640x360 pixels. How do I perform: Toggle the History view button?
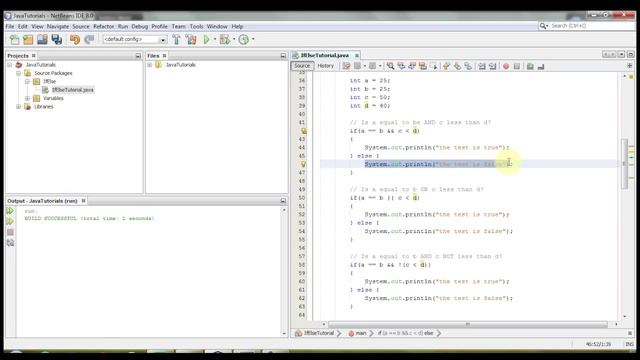[x=325, y=66]
